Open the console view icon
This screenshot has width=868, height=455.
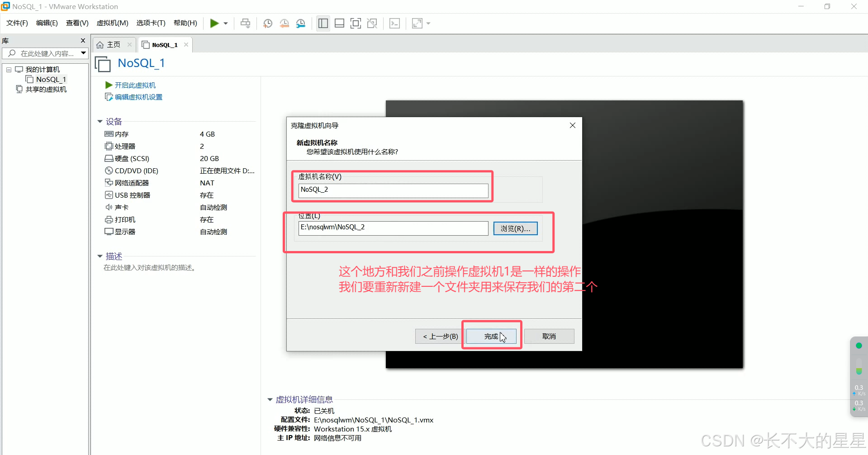tap(394, 23)
